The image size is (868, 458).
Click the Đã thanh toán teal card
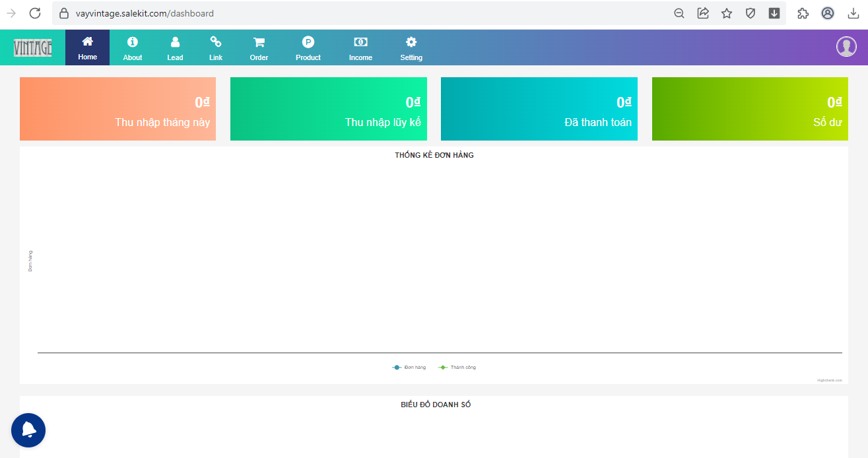coord(539,109)
